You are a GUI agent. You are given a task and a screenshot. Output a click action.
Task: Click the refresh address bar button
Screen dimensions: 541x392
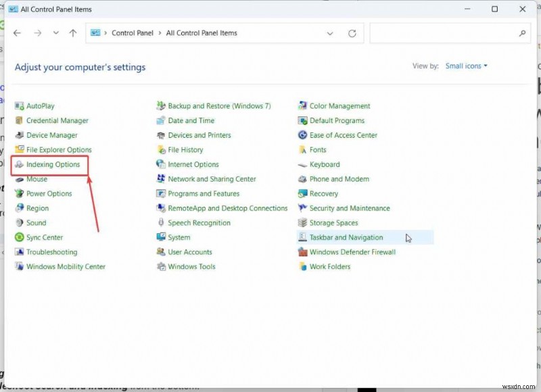pyautogui.click(x=352, y=32)
